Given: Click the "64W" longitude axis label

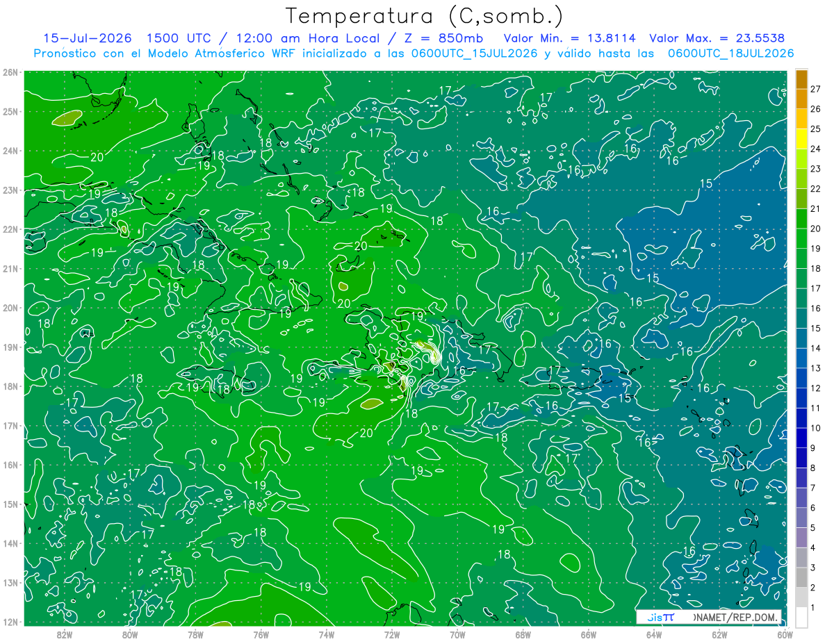Looking at the screenshot, I should coord(654,634).
